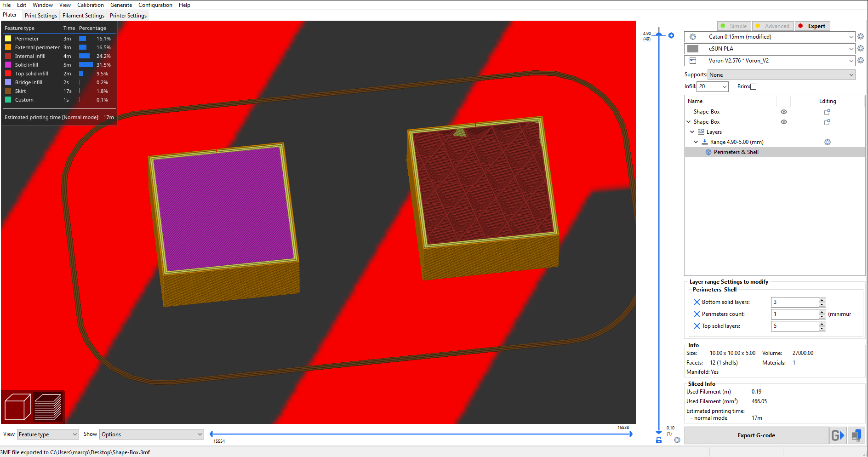The height and width of the screenshot is (457, 868).
Task: Open vertical slider settings gear icon
Action: (x=677, y=440)
